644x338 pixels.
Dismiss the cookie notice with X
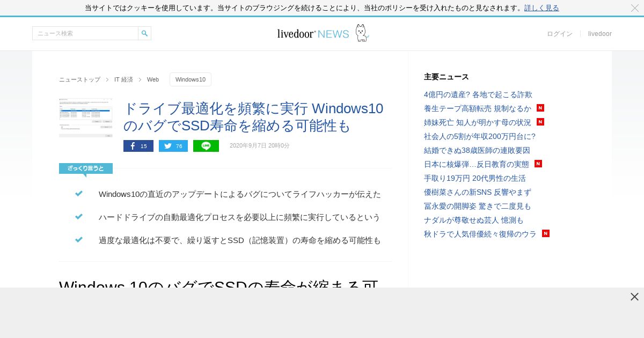(x=635, y=8)
